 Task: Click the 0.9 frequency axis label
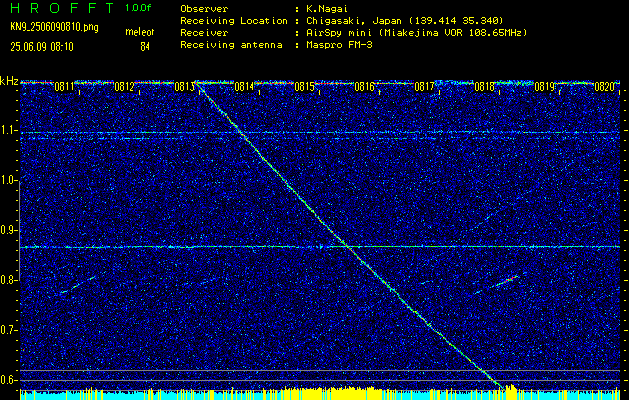(8, 230)
